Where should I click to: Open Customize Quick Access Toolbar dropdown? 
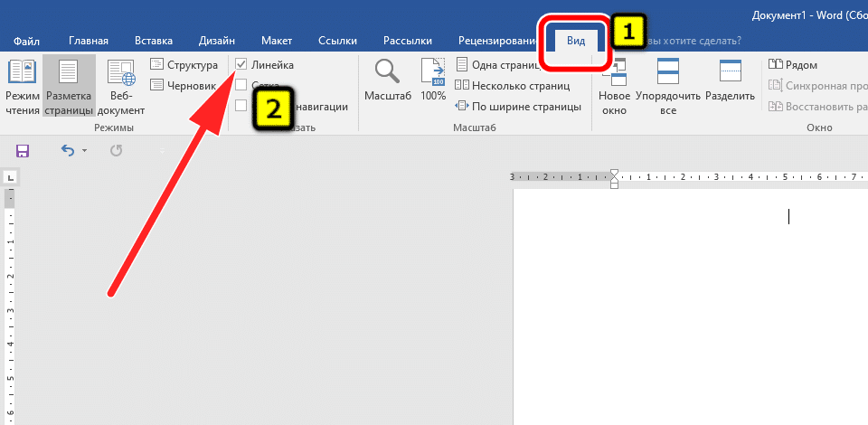click(x=162, y=150)
